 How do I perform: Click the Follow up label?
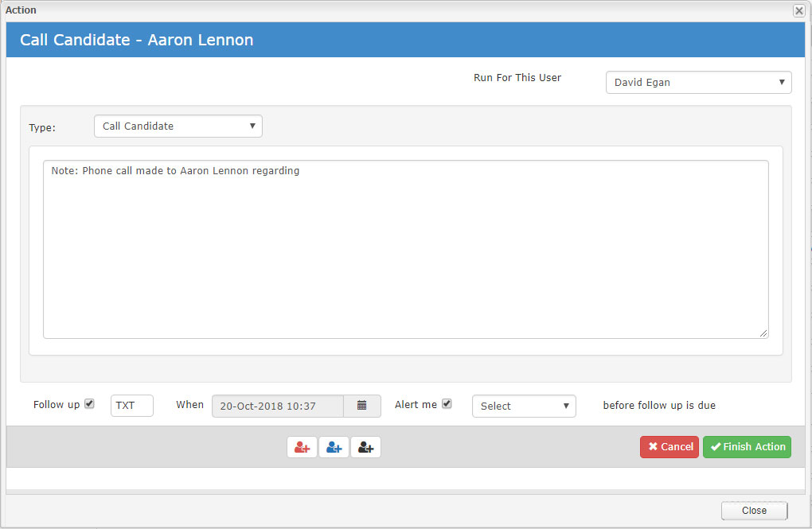tap(57, 405)
